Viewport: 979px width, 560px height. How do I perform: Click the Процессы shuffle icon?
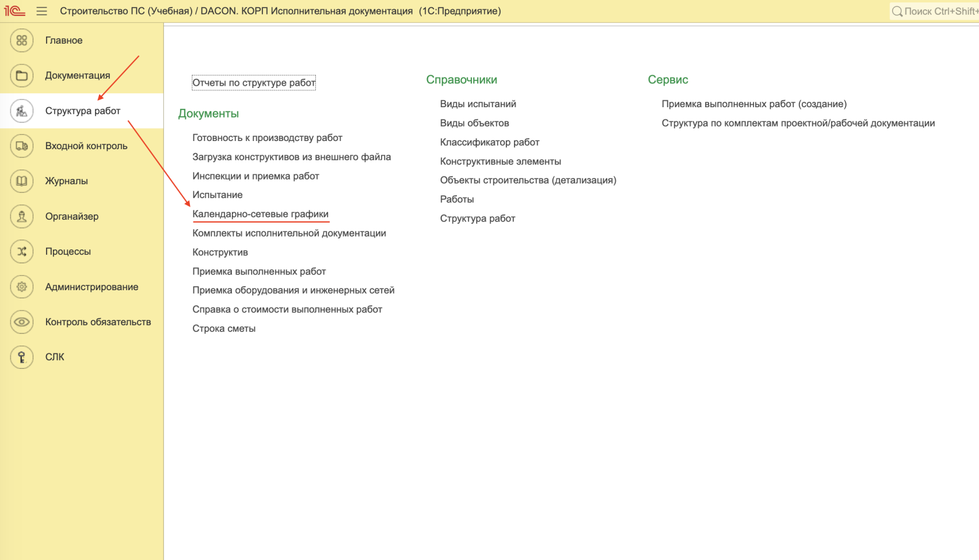[x=22, y=251]
